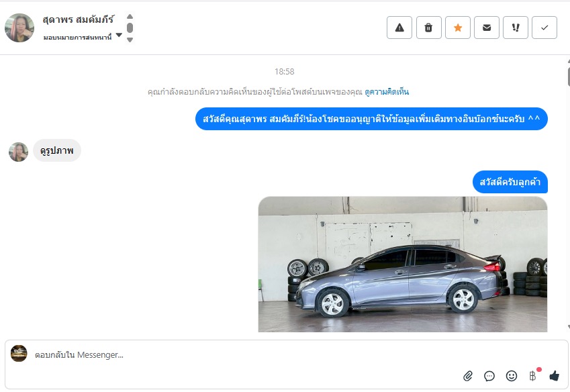Click scroll down arrow beside contact name

click(130, 40)
